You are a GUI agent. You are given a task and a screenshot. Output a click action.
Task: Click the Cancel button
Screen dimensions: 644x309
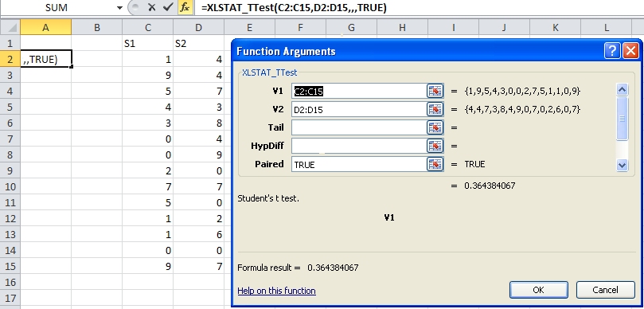[606, 290]
